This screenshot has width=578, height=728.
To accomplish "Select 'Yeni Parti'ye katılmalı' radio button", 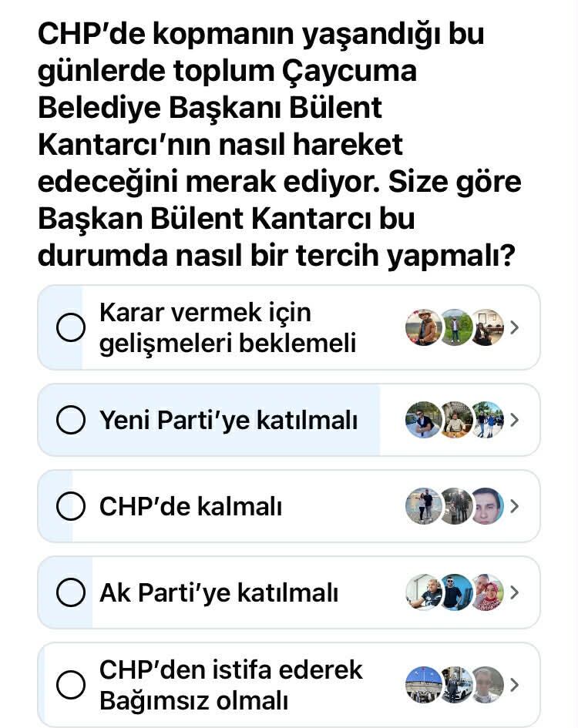I will coord(71,420).
